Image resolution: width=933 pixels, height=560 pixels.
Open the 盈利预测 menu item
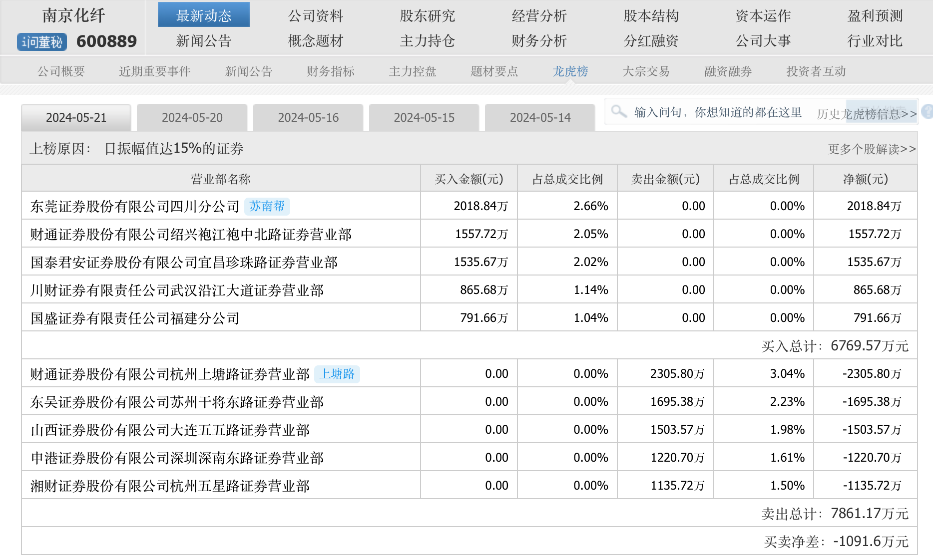(x=875, y=16)
